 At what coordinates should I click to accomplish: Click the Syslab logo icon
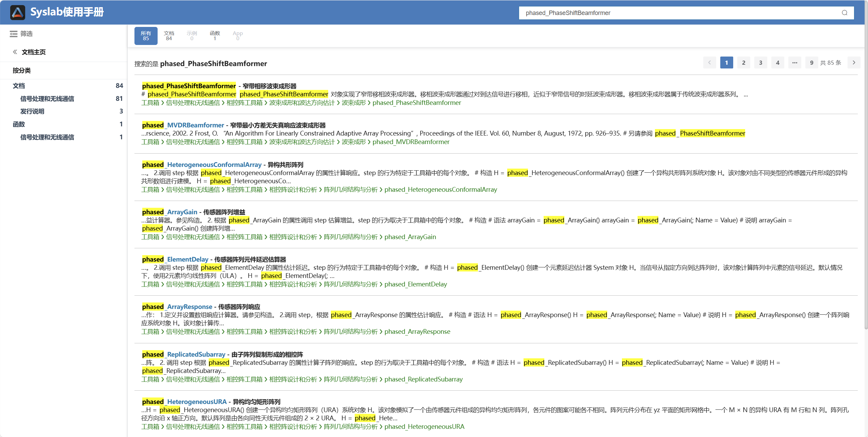coord(18,13)
